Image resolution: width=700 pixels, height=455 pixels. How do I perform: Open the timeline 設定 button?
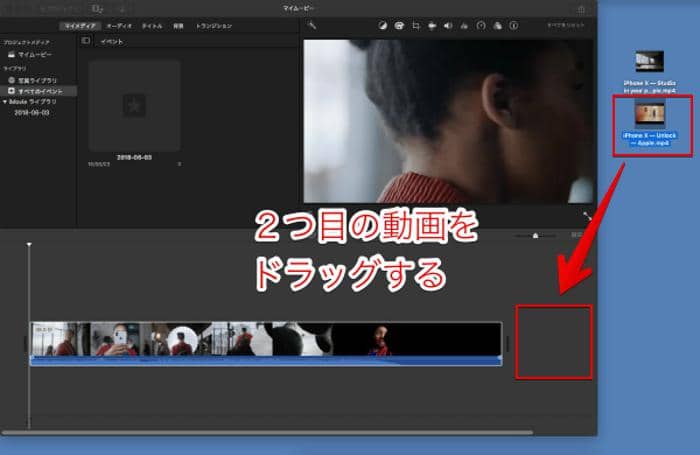click(x=577, y=235)
